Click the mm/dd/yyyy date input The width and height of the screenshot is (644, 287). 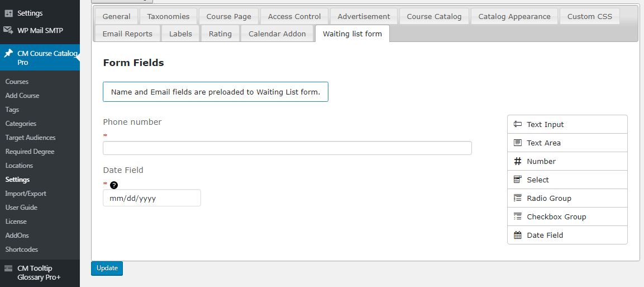tap(151, 198)
